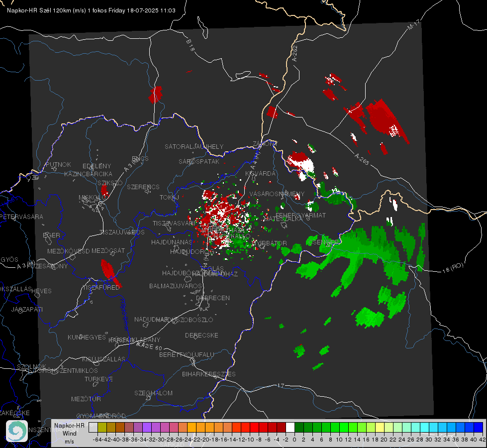Click the '18 (RO)' road label

coord(453,268)
